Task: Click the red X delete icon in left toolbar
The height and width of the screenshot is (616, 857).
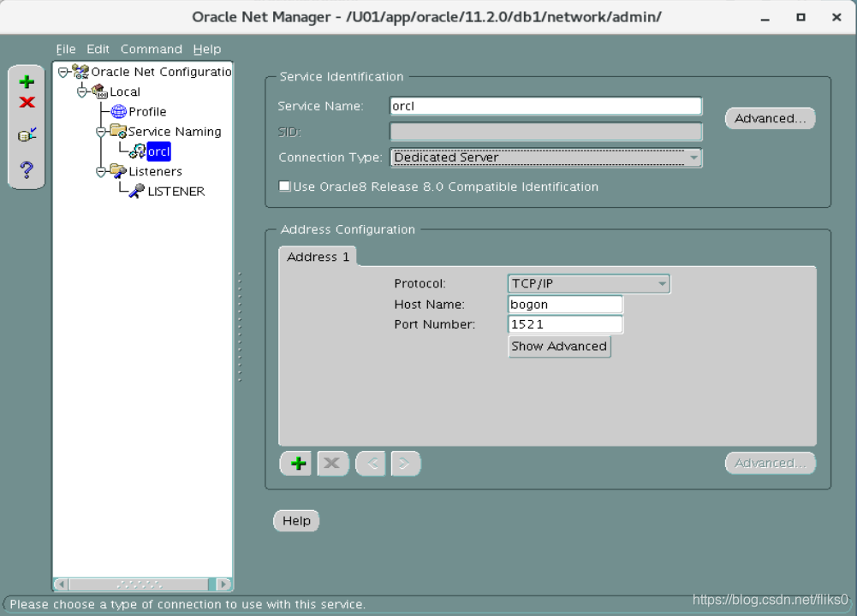Action: (x=27, y=102)
